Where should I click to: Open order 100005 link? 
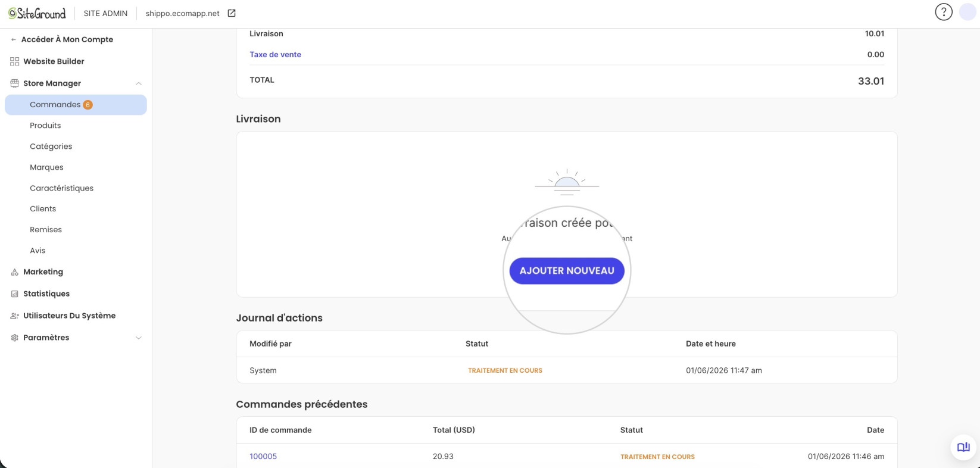click(x=263, y=457)
